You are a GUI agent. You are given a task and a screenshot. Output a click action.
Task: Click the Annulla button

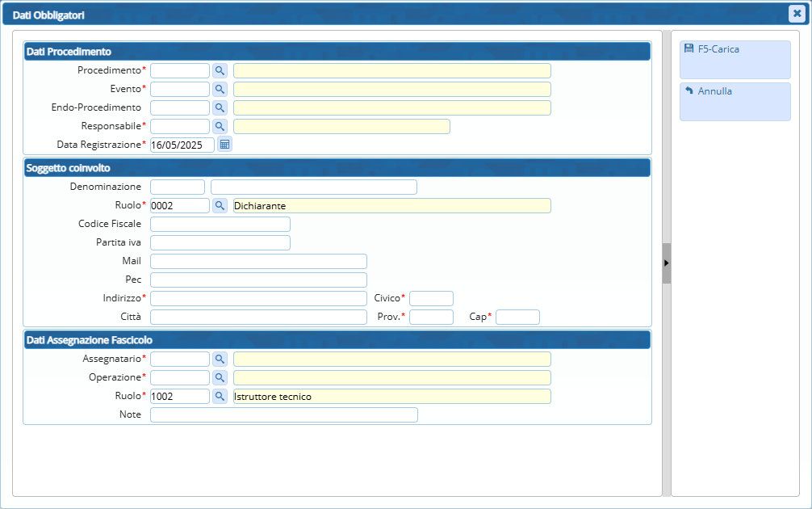coord(735,101)
